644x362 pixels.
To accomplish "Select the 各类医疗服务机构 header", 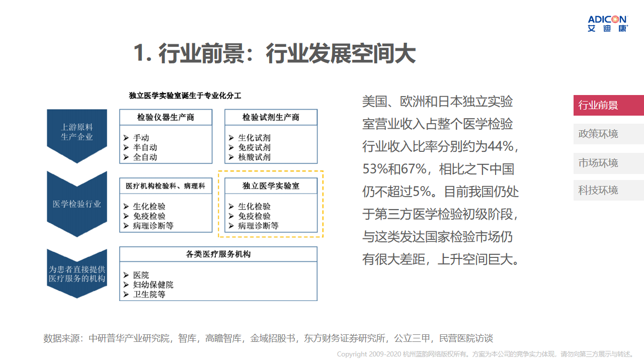I will 218,254.
